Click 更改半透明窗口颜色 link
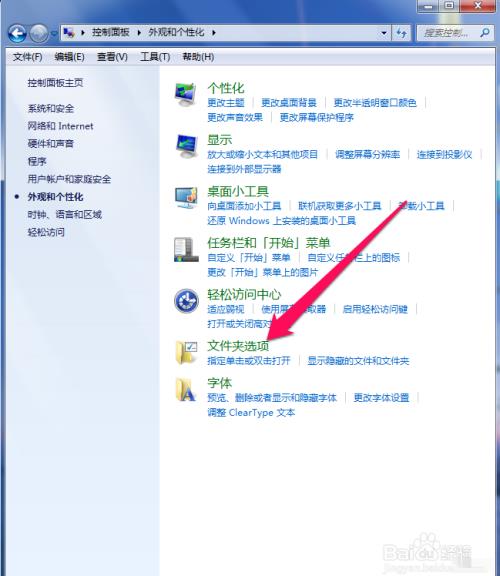The height and width of the screenshot is (576, 500). pyautogui.click(x=375, y=103)
